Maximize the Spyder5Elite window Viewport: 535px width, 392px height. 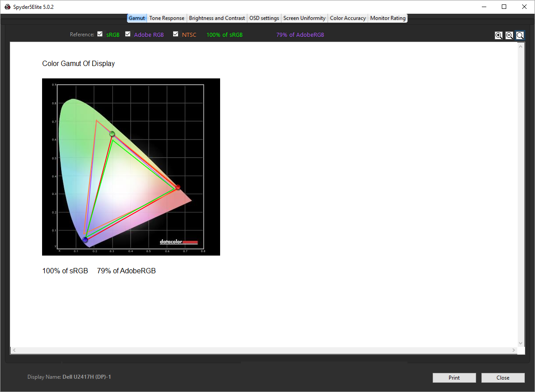(504, 7)
